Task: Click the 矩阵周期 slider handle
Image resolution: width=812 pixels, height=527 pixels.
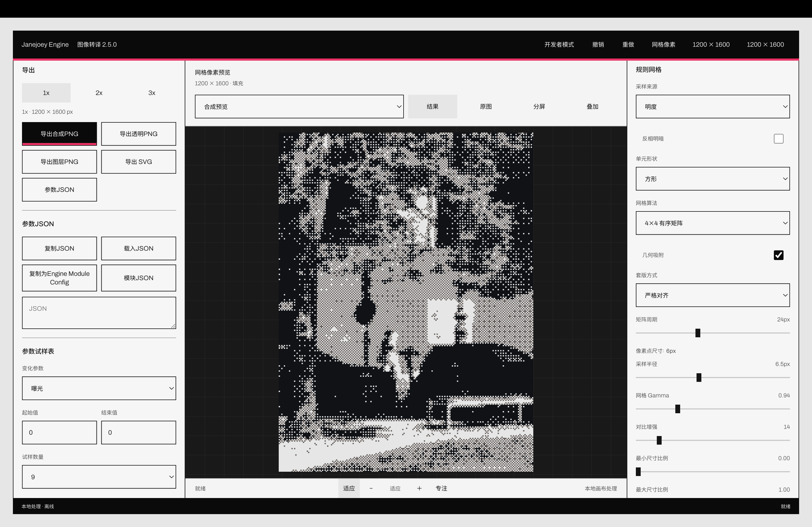Action: click(698, 333)
